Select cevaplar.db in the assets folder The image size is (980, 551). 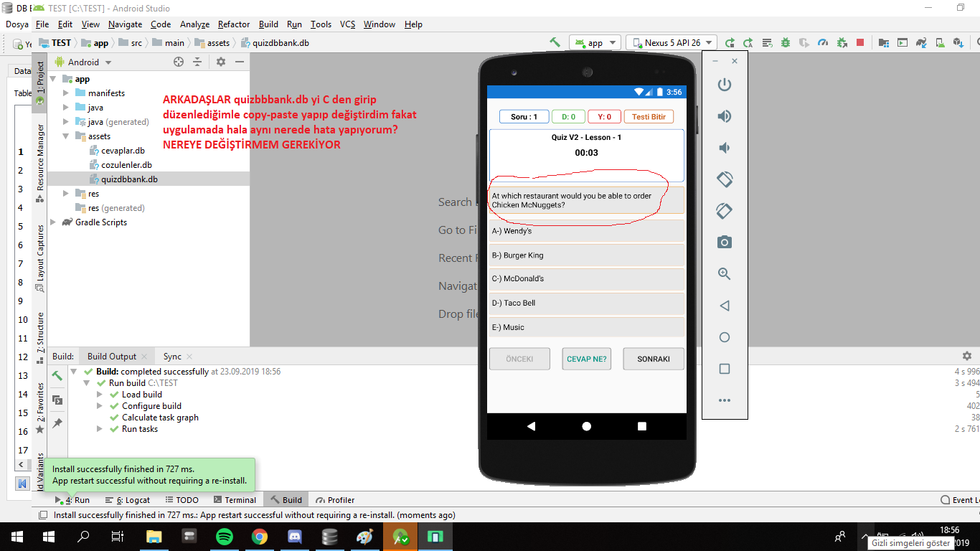pyautogui.click(x=116, y=151)
